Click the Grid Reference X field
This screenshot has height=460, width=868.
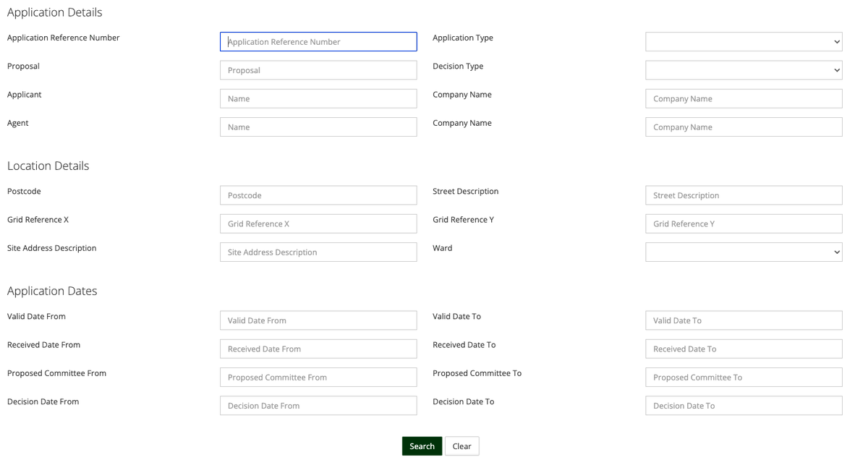tap(318, 223)
